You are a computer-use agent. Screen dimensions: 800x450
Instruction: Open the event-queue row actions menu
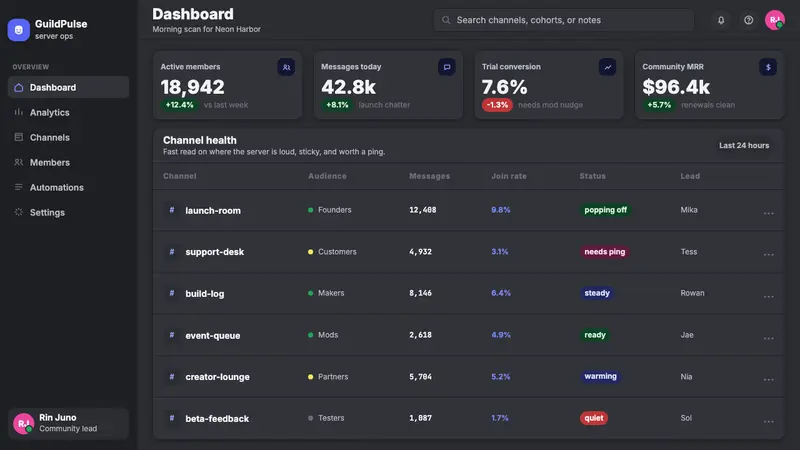tap(768, 338)
